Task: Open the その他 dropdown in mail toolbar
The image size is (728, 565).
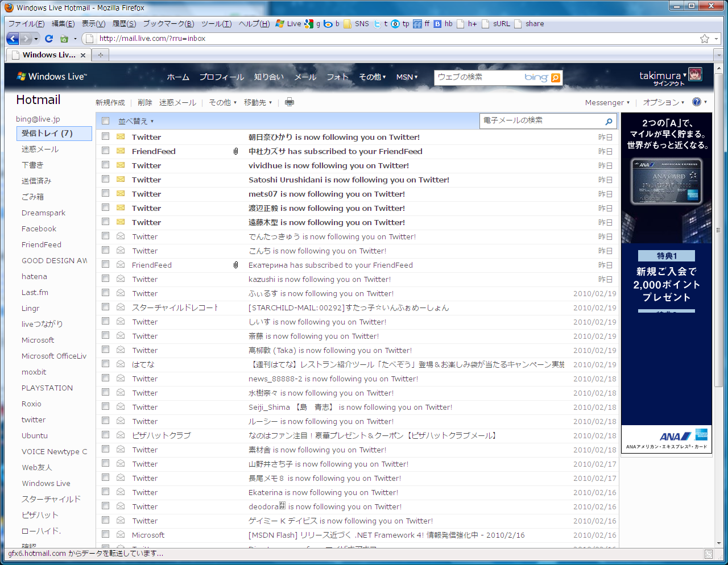Action: tap(222, 102)
